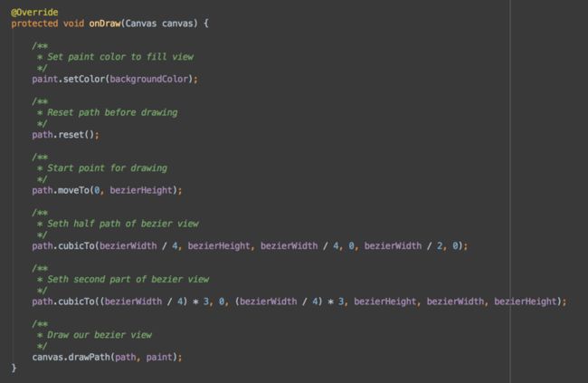
Task: Click the 'Canvas canvas' parameter
Action: (x=159, y=24)
